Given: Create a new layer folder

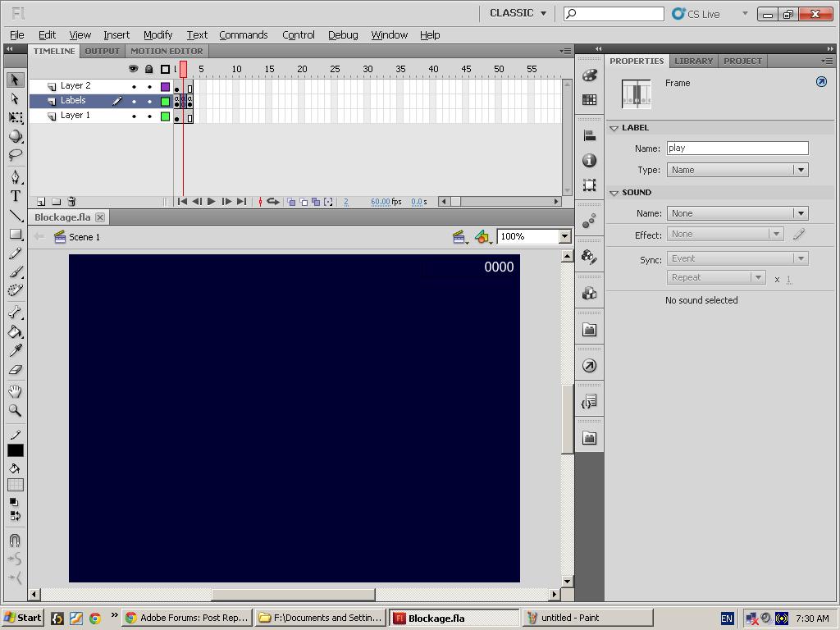Looking at the screenshot, I should (56, 201).
